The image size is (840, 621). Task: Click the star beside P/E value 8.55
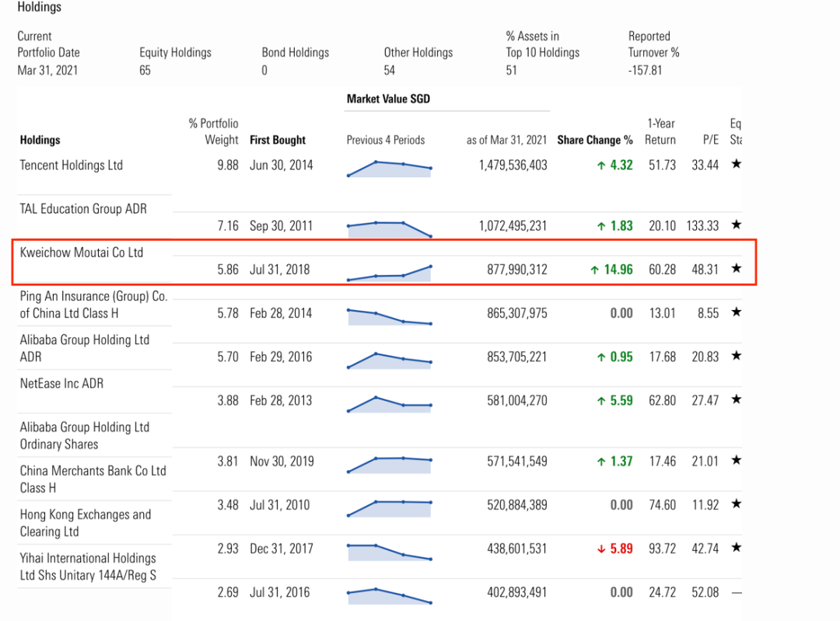tap(736, 312)
